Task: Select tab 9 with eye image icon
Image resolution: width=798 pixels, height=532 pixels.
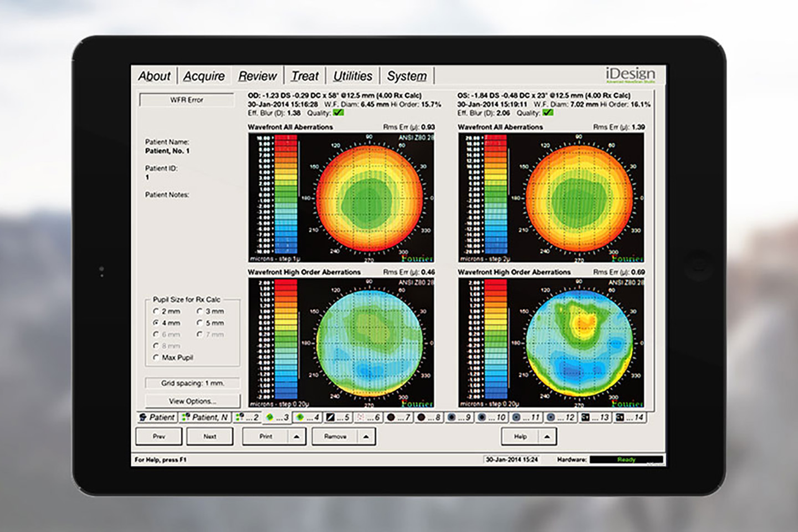Action: click(x=459, y=417)
